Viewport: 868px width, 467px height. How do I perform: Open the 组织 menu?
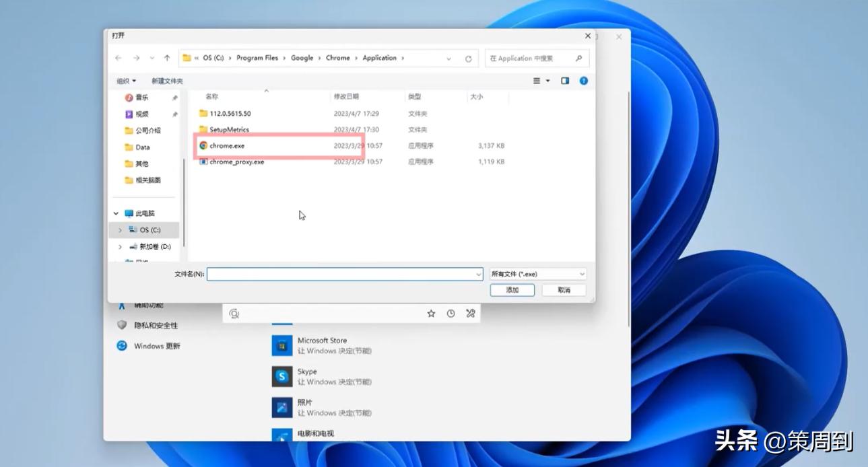(126, 81)
